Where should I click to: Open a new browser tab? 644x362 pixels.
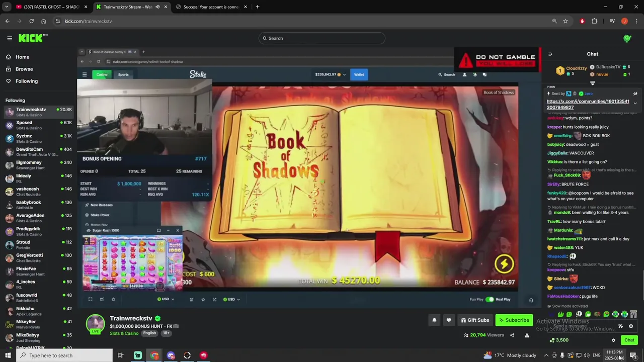(x=257, y=7)
